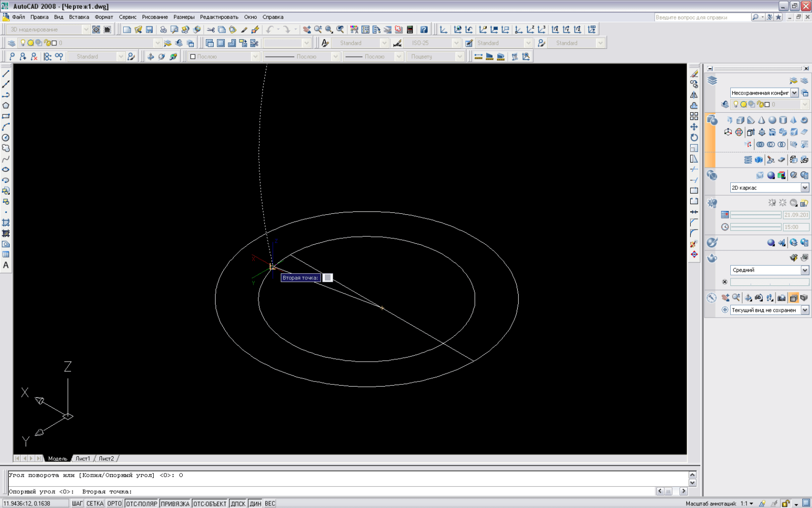This screenshot has height=508, width=812.
Task: Select the multiline Text tool
Action: pyautogui.click(x=6, y=265)
